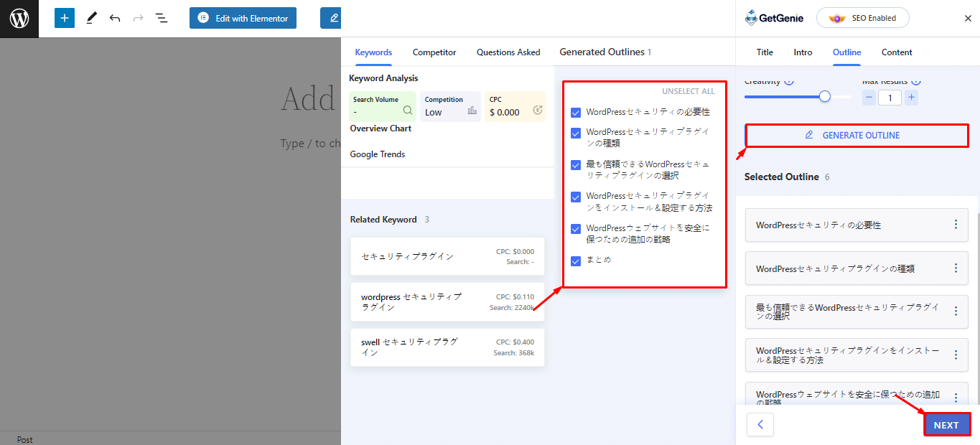980x445 pixels.
Task: Toggle the まとめ checkbox
Action: point(576,261)
